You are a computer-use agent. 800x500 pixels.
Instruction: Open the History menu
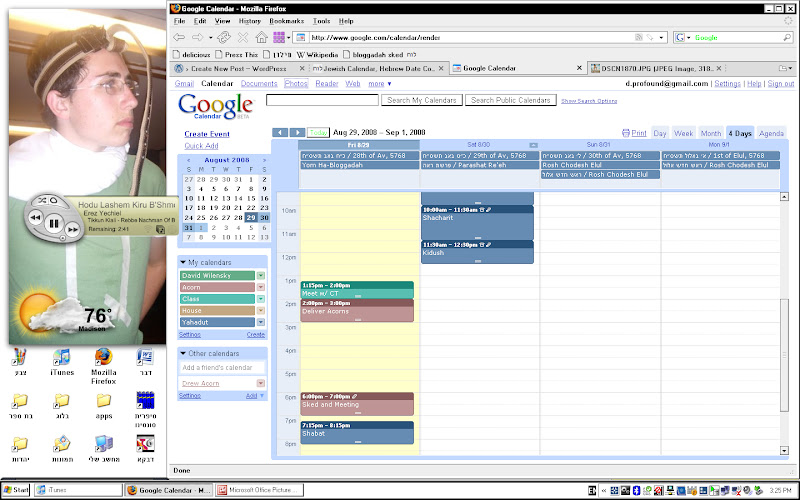point(249,21)
